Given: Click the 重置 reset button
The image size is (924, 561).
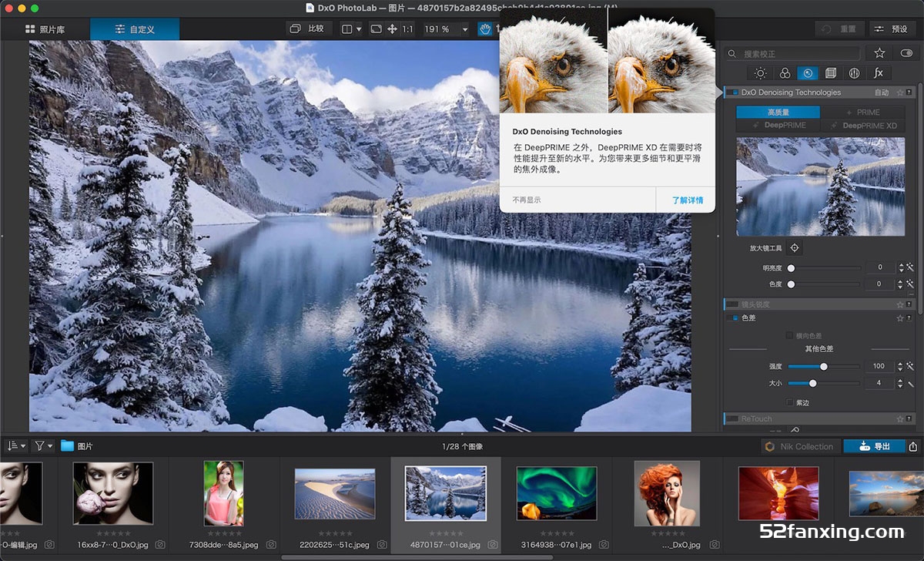Looking at the screenshot, I should (x=839, y=29).
